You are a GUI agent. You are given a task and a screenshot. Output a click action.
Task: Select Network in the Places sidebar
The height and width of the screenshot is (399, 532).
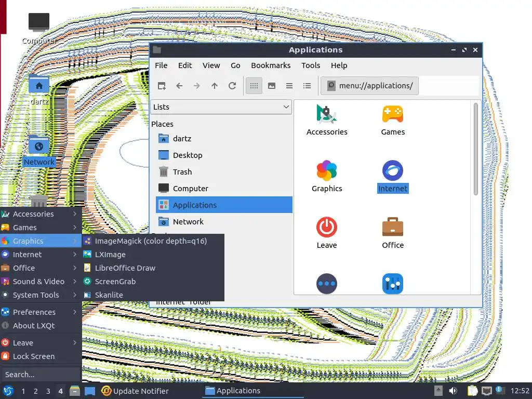pyautogui.click(x=224, y=221)
